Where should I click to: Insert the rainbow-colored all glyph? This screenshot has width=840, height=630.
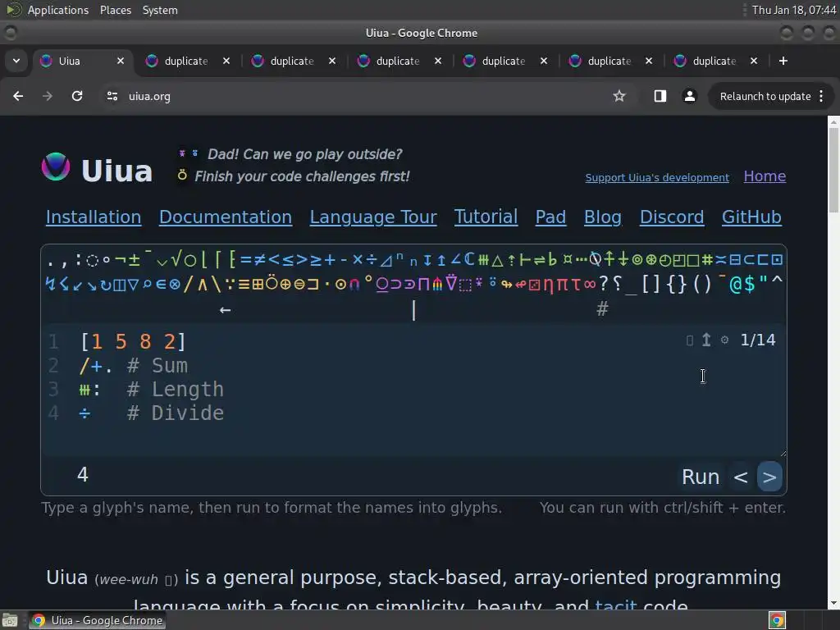(x=437, y=285)
